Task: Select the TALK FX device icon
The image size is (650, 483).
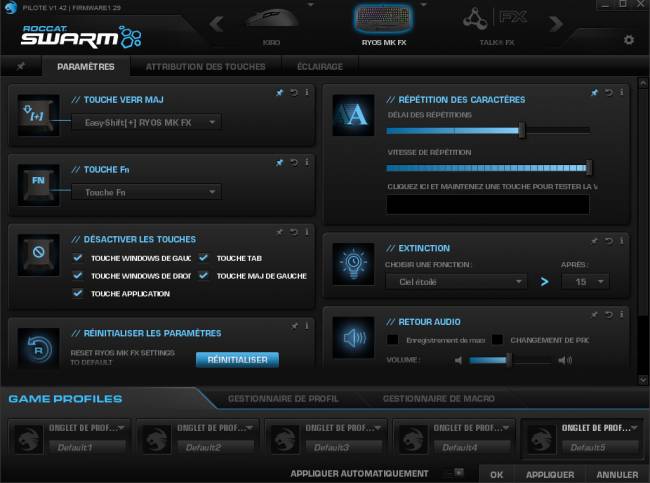Action: [x=495, y=19]
